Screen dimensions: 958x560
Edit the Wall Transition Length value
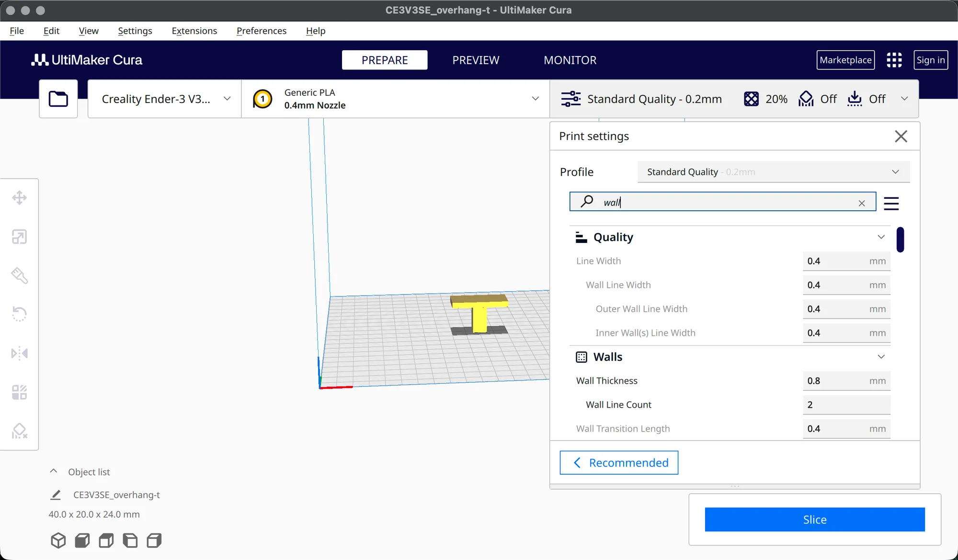coord(846,429)
